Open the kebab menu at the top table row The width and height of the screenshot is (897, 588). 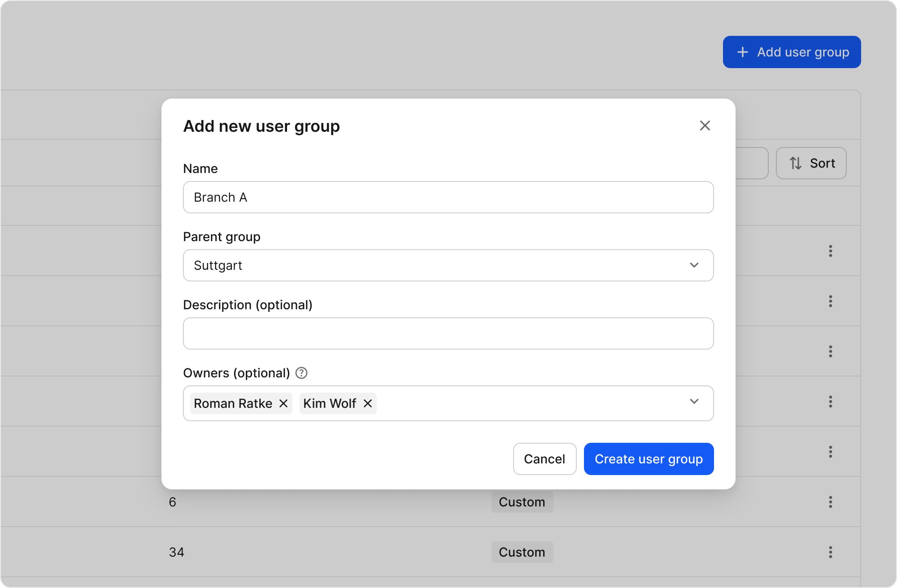point(830,251)
